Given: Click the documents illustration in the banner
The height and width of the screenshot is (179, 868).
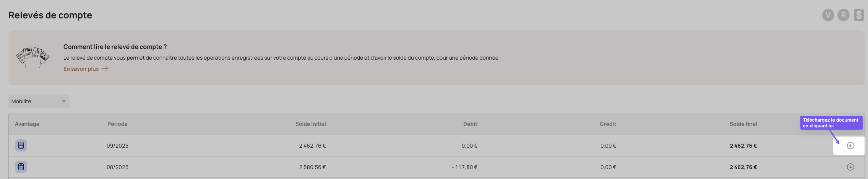Looking at the screenshot, I should [x=33, y=58].
